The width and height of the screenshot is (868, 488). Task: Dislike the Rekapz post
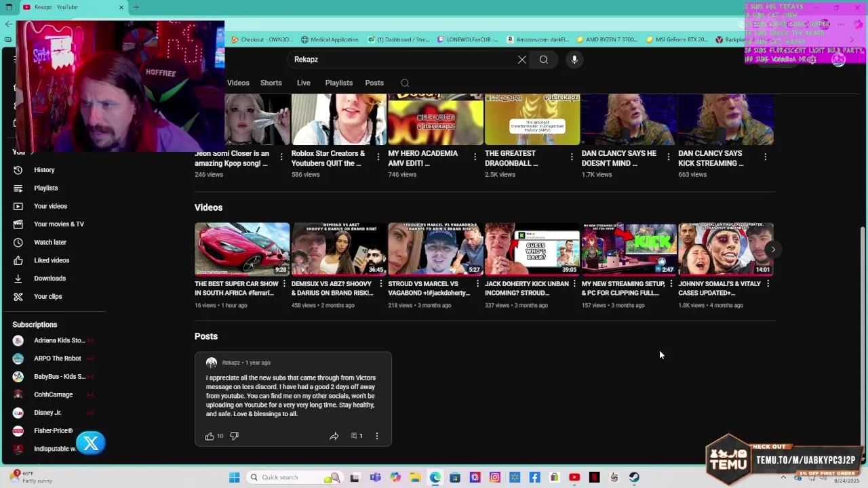tap(234, 436)
